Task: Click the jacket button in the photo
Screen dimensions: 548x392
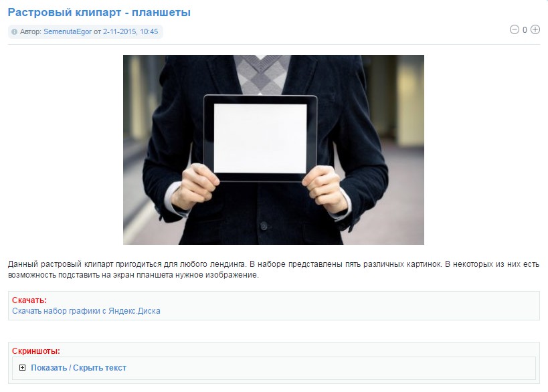Action: point(264,225)
